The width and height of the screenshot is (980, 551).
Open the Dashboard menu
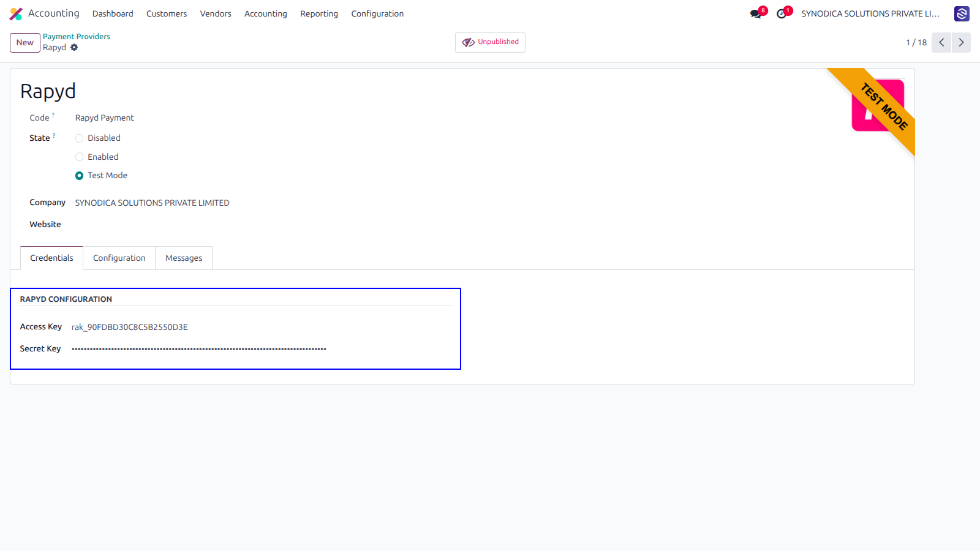click(113, 13)
